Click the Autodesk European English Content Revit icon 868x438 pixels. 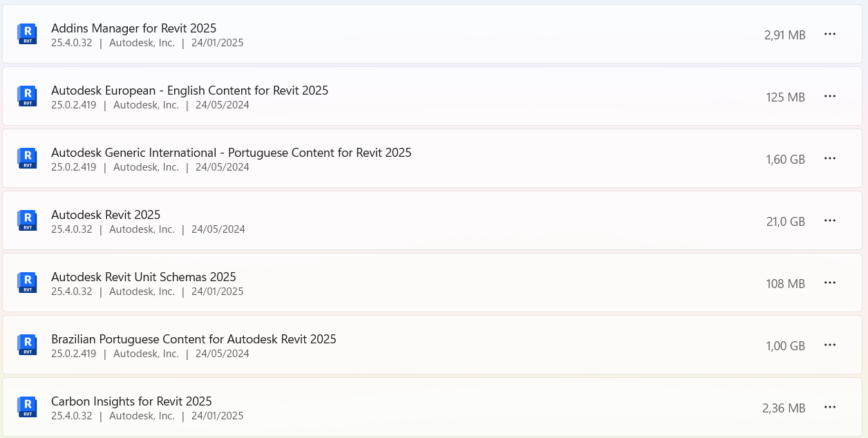[27, 96]
